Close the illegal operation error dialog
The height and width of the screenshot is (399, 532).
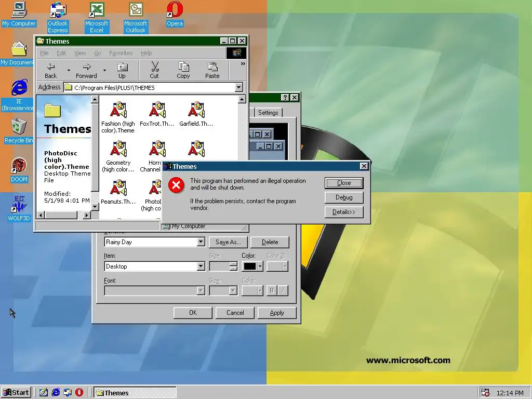(344, 183)
